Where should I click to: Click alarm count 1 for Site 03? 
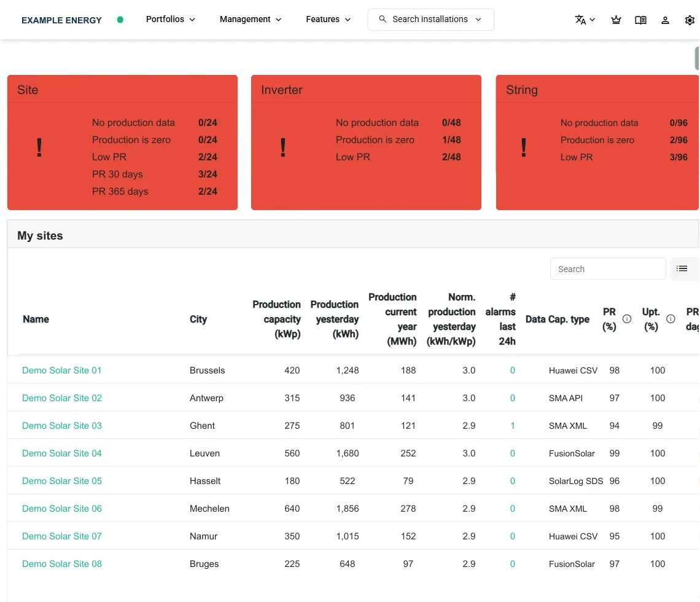click(513, 426)
